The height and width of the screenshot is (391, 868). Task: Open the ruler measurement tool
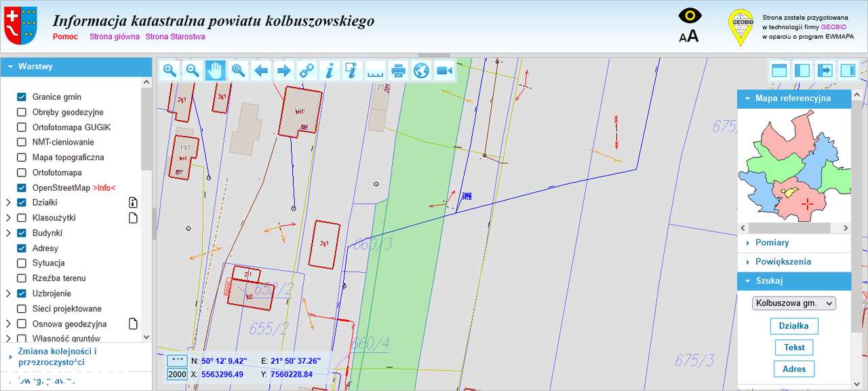(x=376, y=70)
